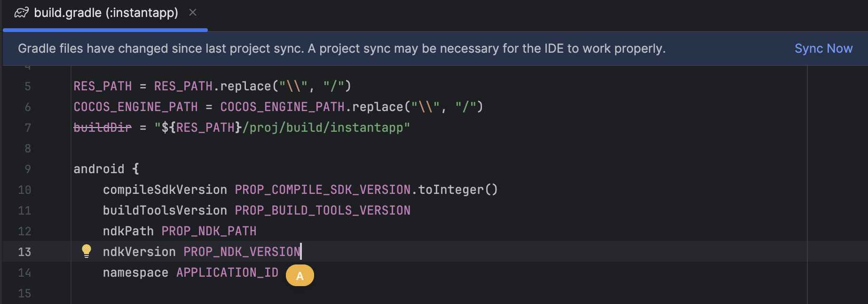Viewport: 868px width, 304px height.
Task: Click the toInteger() call on line 10
Action: tap(458, 190)
